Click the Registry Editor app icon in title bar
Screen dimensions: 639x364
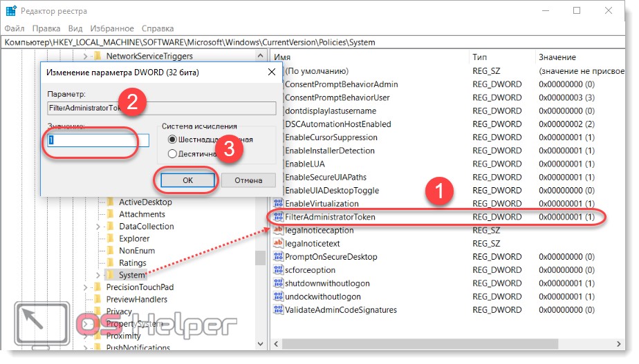tap(11, 11)
